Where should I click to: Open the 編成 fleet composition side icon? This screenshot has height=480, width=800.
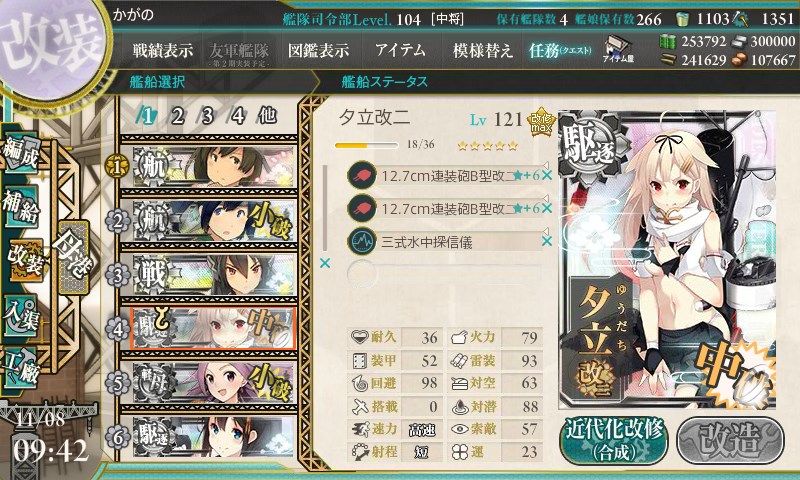[21, 154]
